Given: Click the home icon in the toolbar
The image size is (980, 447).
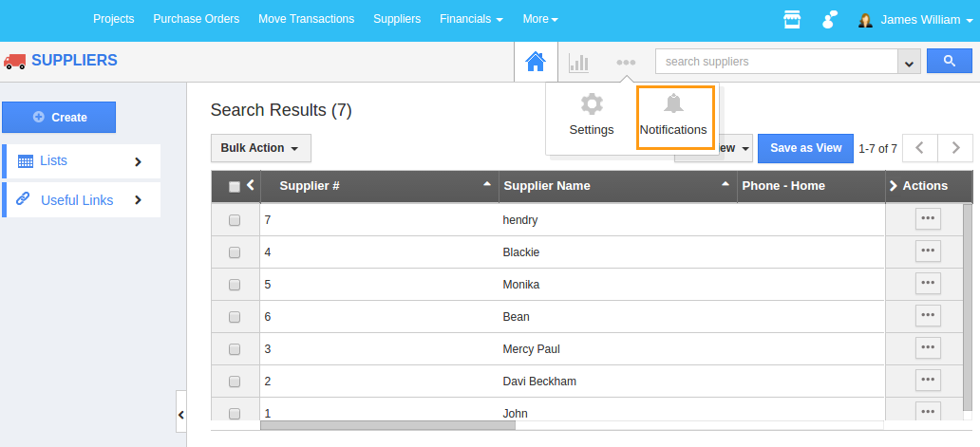Looking at the screenshot, I should (536, 62).
